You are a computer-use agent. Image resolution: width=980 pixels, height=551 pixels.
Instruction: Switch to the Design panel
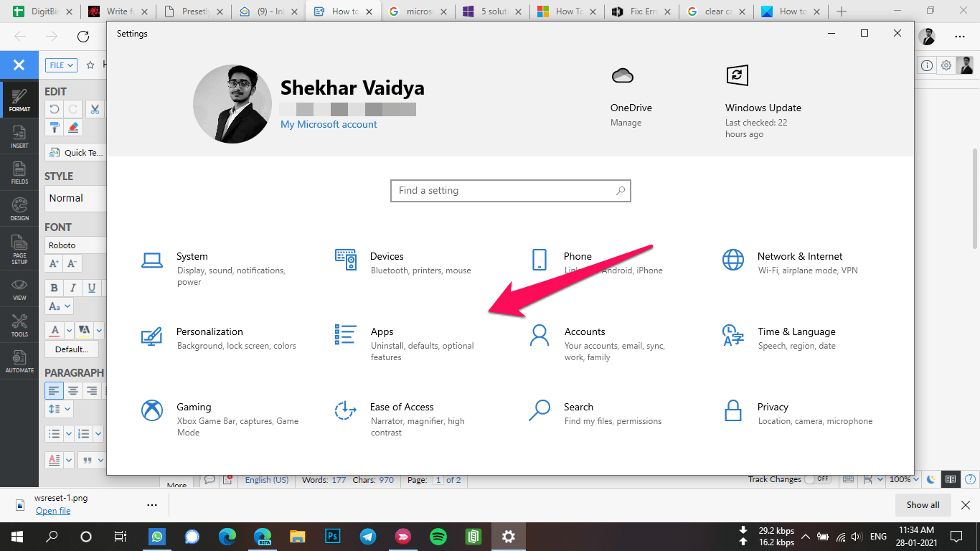(19, 209)
